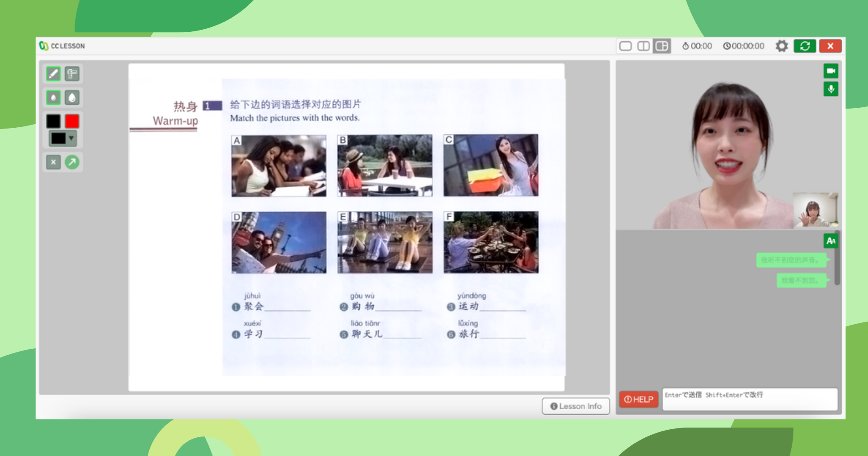Viewport: 868px width, 456px height.
Task: Toggle the microphone
Action: pos(831,89)
